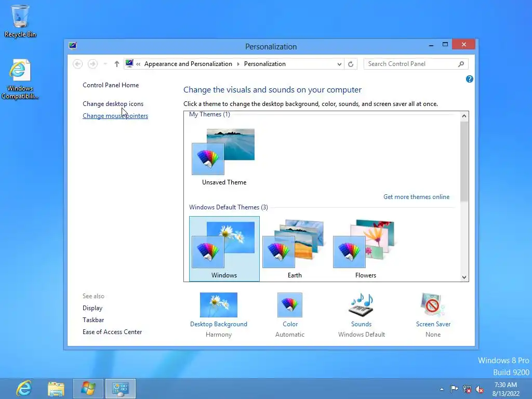Open File Explorer from taskbar
This screenshot has width=532, height=399.
click(x=56, y=389)
